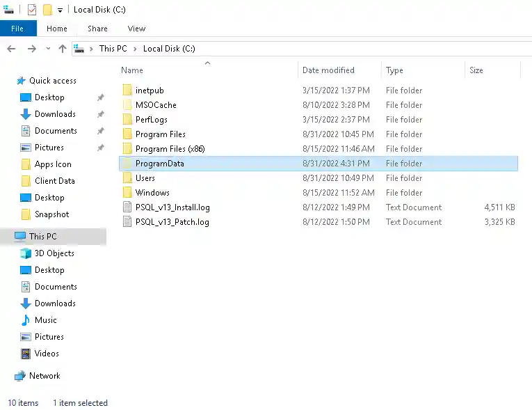Click the Properties quick access toolbar icon
This screenshot has width=532, height=410.
click(x=31, y=10)
